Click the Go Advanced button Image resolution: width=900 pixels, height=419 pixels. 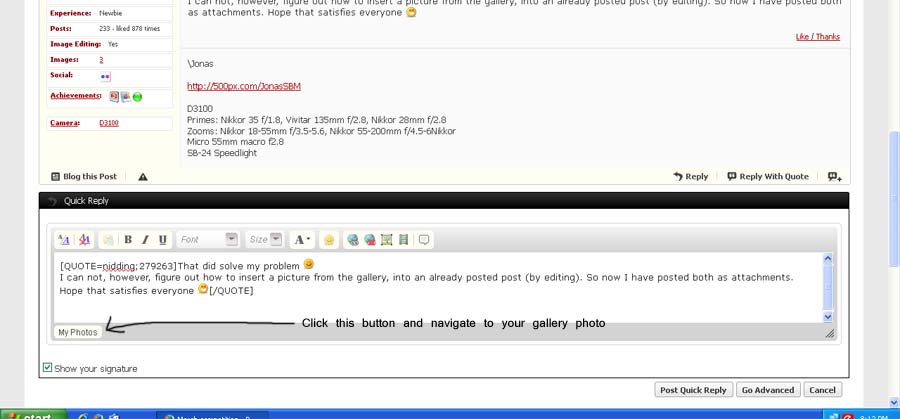click(768, 390)
